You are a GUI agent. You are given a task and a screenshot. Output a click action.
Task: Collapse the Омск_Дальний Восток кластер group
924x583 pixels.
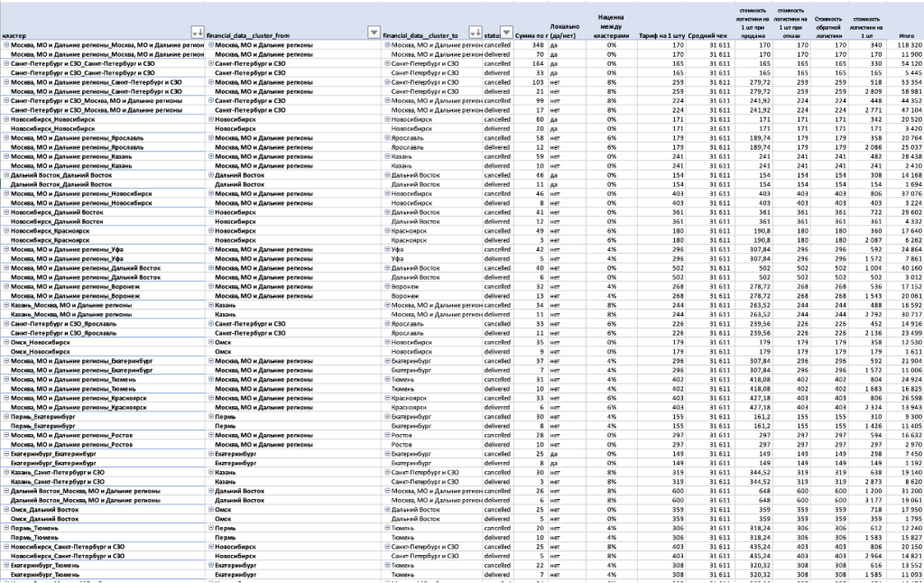6,509
